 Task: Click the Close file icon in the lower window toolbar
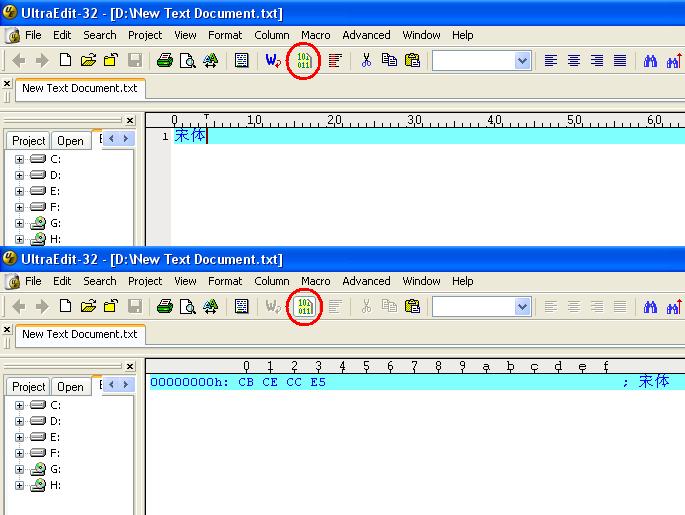111,306
